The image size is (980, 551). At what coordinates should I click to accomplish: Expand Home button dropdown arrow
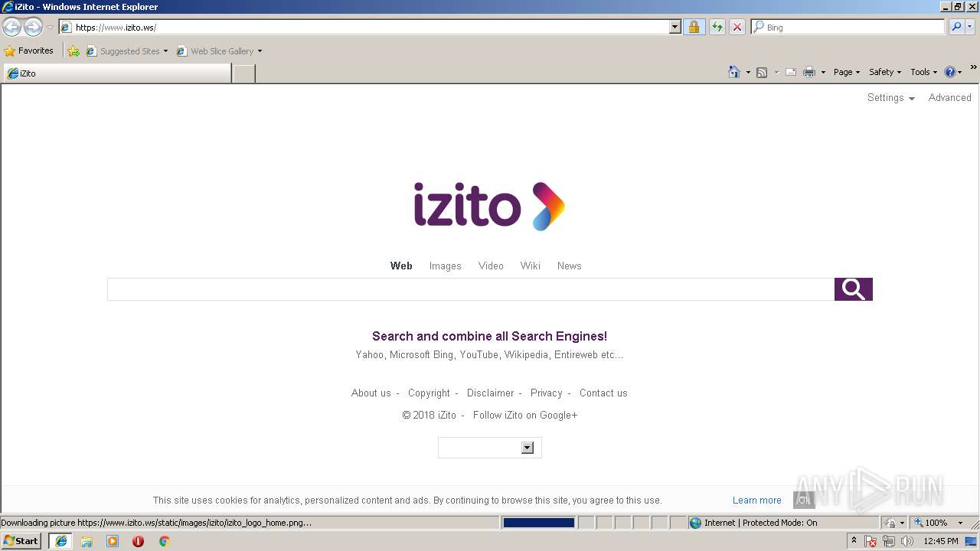pos(748,73)
